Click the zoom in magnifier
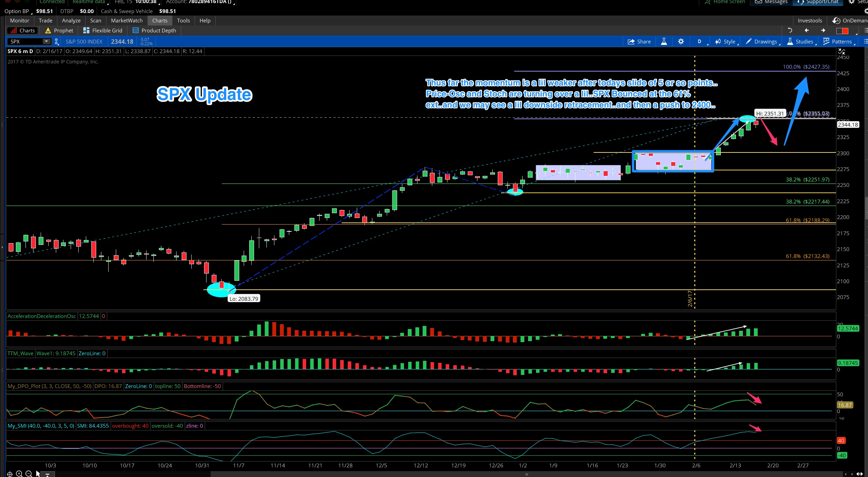The width and height of the screenshot is (868, 477). click(x=19, y=474)
